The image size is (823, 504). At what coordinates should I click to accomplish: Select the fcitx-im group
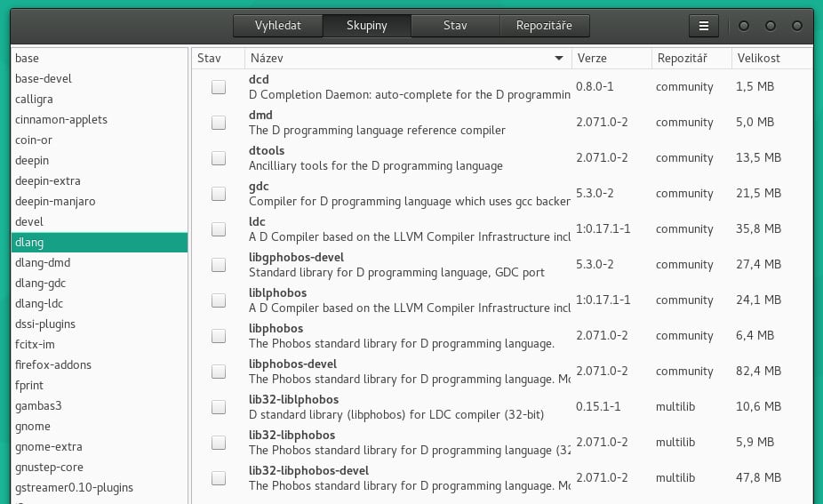pos(100,345)
